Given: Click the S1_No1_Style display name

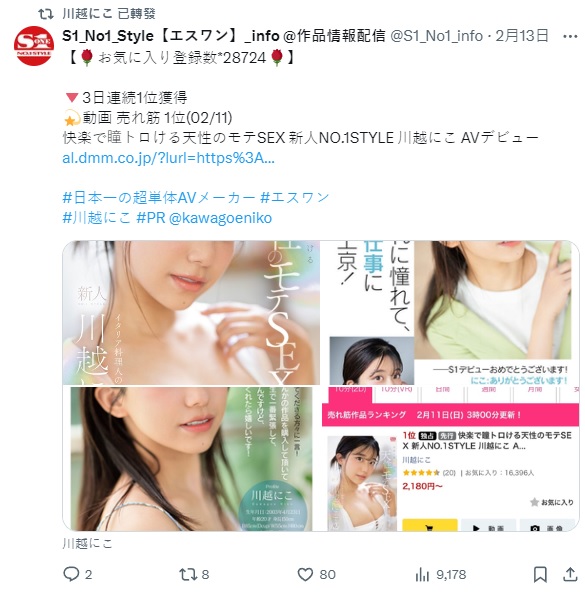Looking at the screenshot, I should [171, 36].
